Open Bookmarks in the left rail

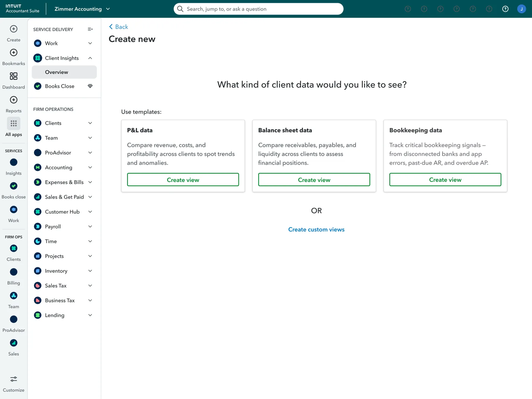[14, 53]
